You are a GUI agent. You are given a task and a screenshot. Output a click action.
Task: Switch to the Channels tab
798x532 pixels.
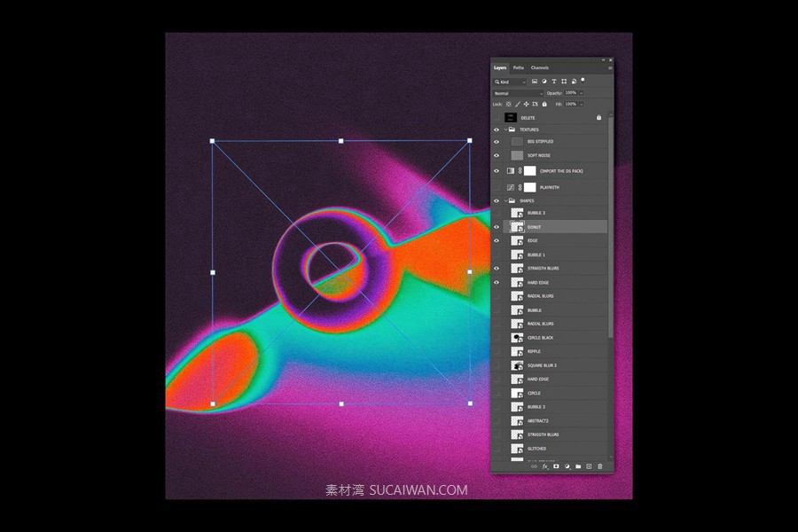540,67
